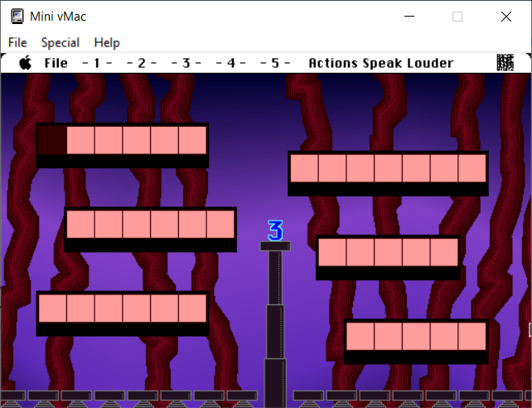
Task: Close the Mini vMac window
Action: [x=506, y=17]
